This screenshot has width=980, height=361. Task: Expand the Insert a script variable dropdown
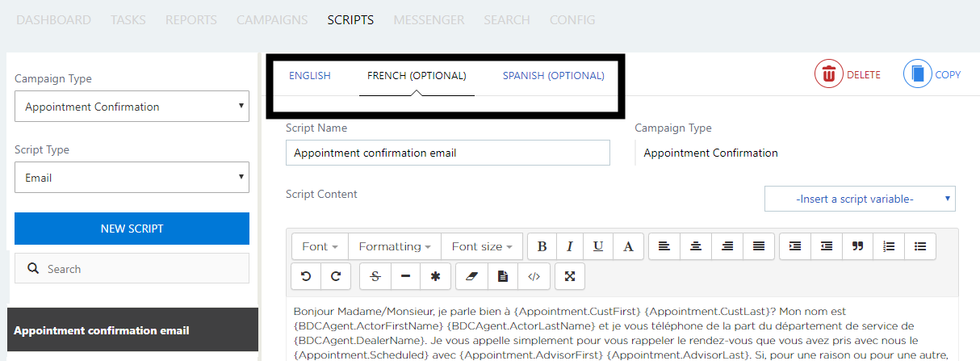tap(860, 199)
